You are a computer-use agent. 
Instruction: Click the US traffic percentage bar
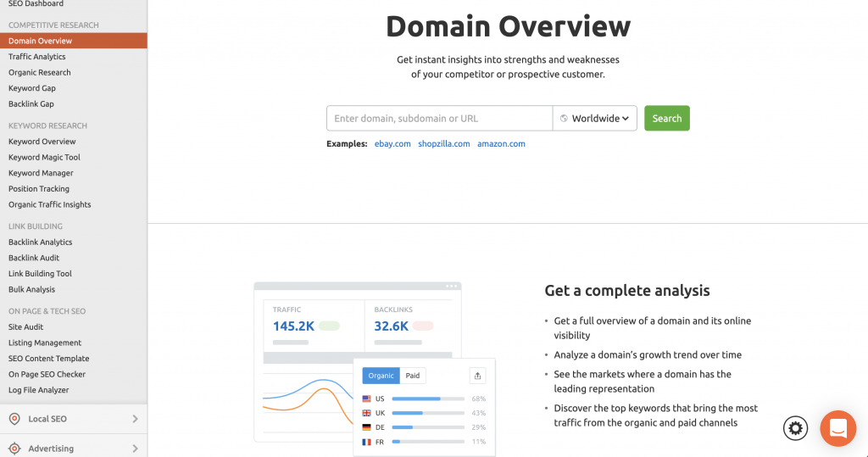(427, 398)
